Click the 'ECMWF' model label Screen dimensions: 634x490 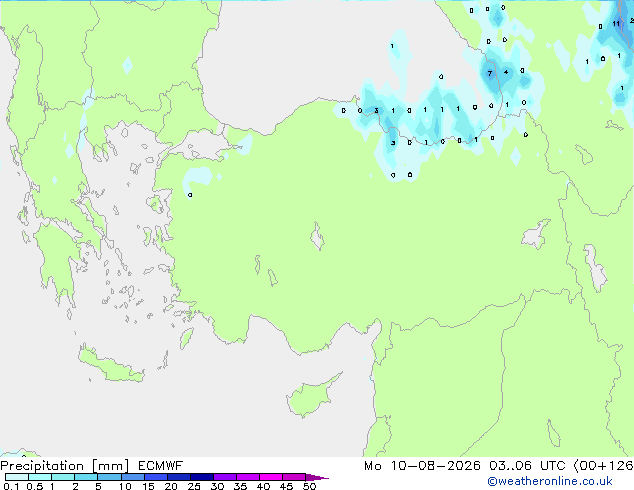pos(160,466)
